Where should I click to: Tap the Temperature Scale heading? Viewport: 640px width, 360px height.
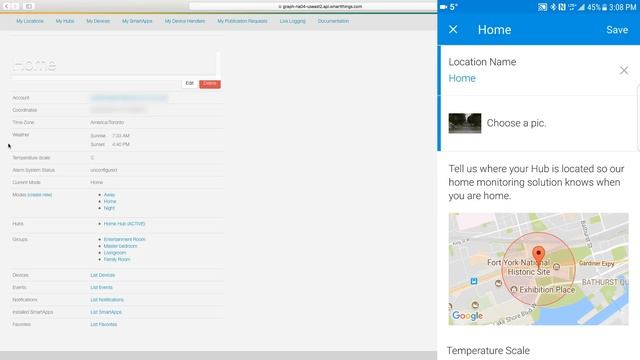pos(488,350)
